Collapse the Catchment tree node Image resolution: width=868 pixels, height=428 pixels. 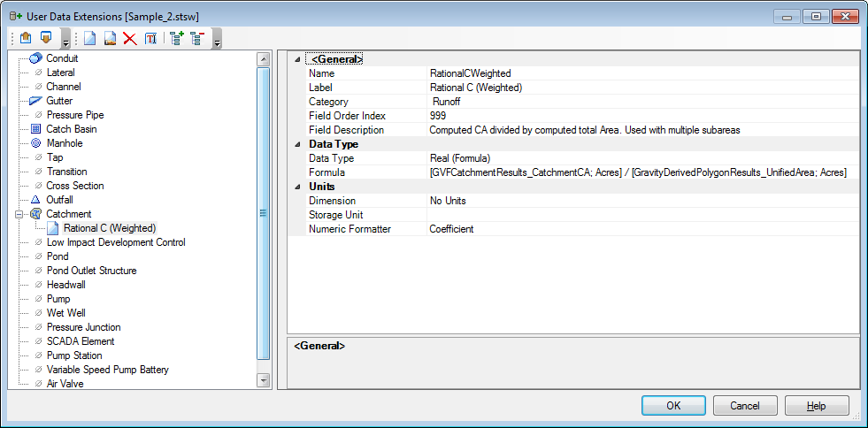pyautogui.click(x=20, y=214)
